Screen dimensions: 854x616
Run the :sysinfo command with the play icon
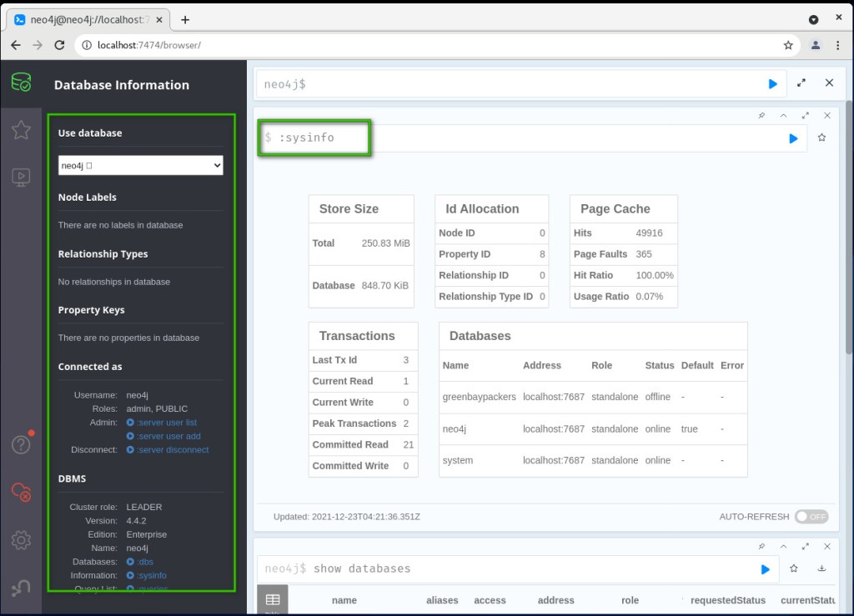(x=793, y=138)
